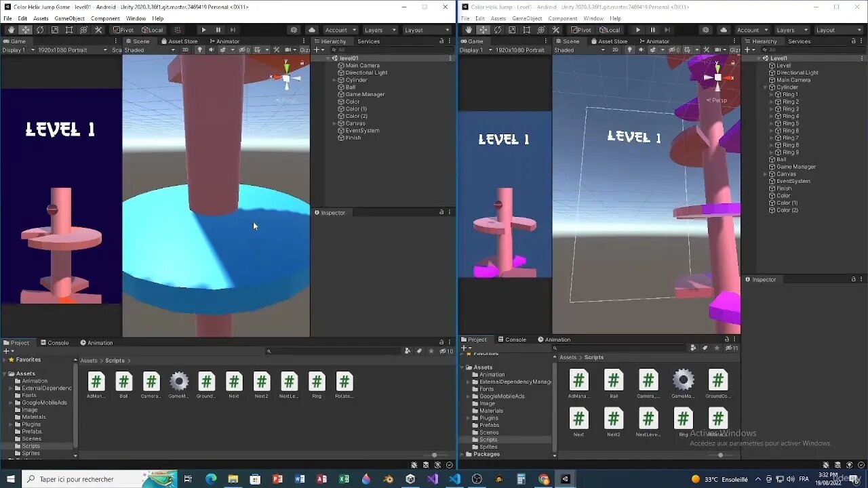Screen dimensions: 868x488
Task: Select Ball script in left Project panel
Action: click(x=123, y=386)
